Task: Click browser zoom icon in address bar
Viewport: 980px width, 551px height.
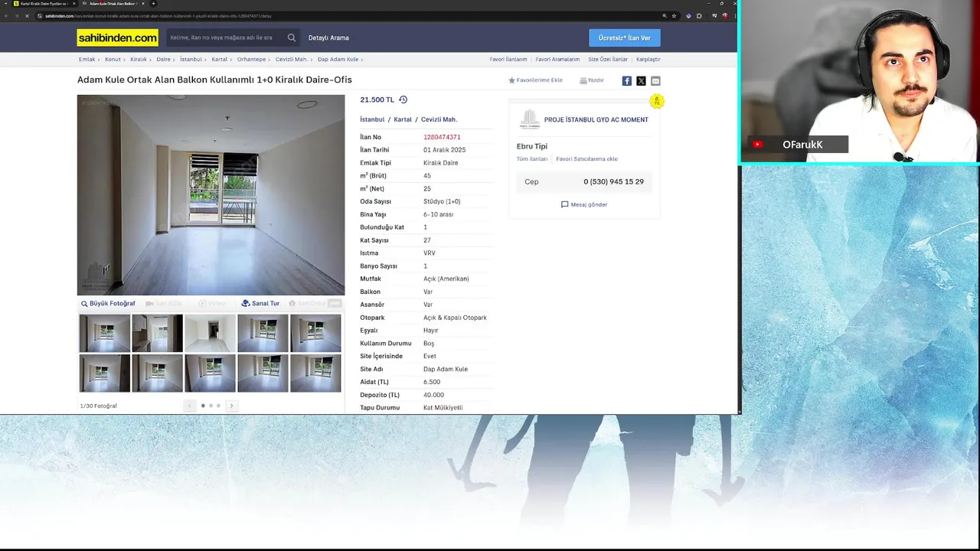Action: pos(664,16)
